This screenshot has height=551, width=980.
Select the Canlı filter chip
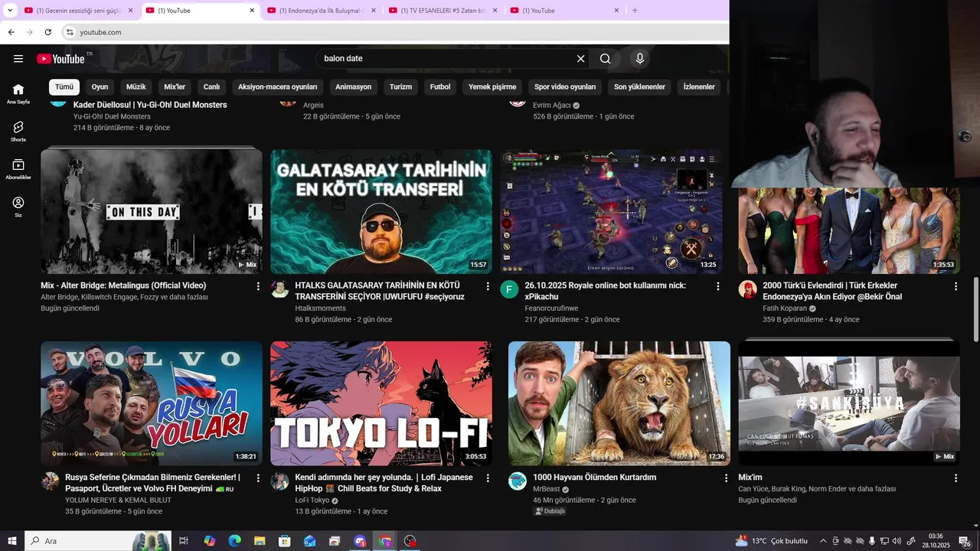[211, 87]
